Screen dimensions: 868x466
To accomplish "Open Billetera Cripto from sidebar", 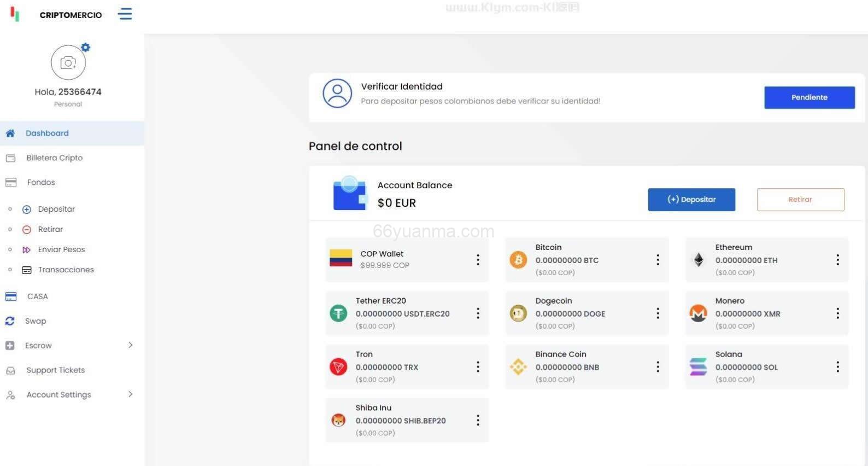I will pos(54,158).
